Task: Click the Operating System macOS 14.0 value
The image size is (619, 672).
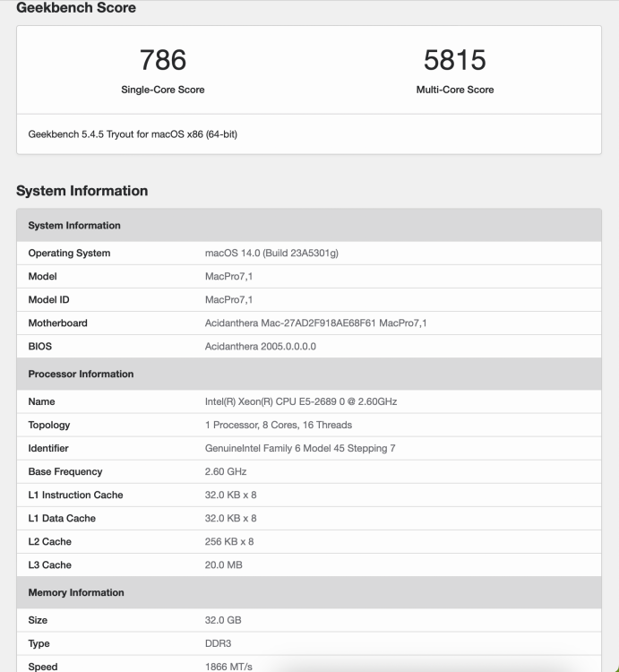Action: pos(271,253)
